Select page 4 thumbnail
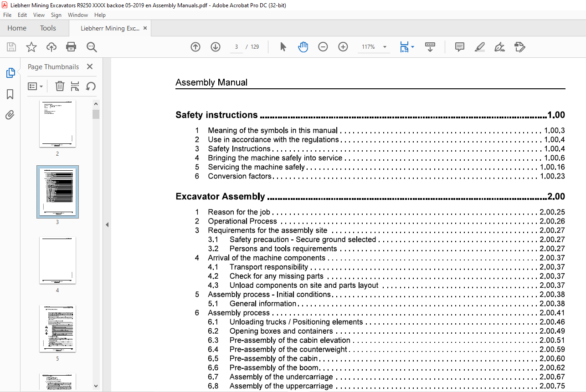 (57, 260)
